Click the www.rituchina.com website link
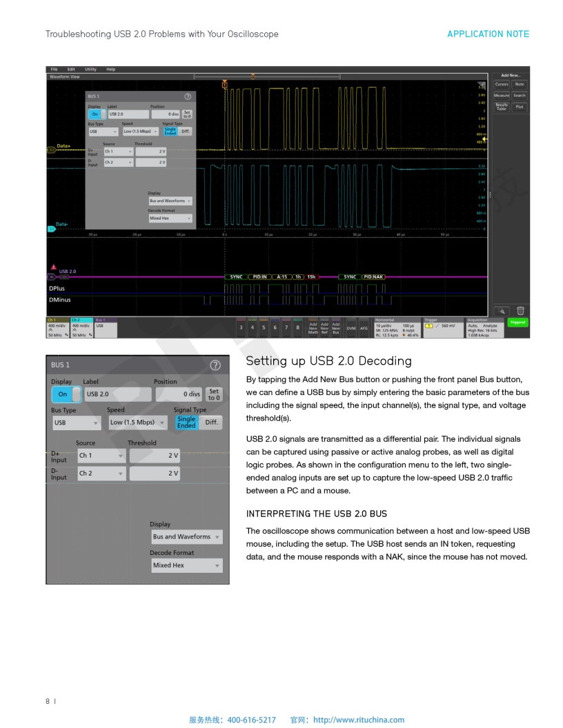This screenshot has width=563, height=728. [x=359, y=720]
